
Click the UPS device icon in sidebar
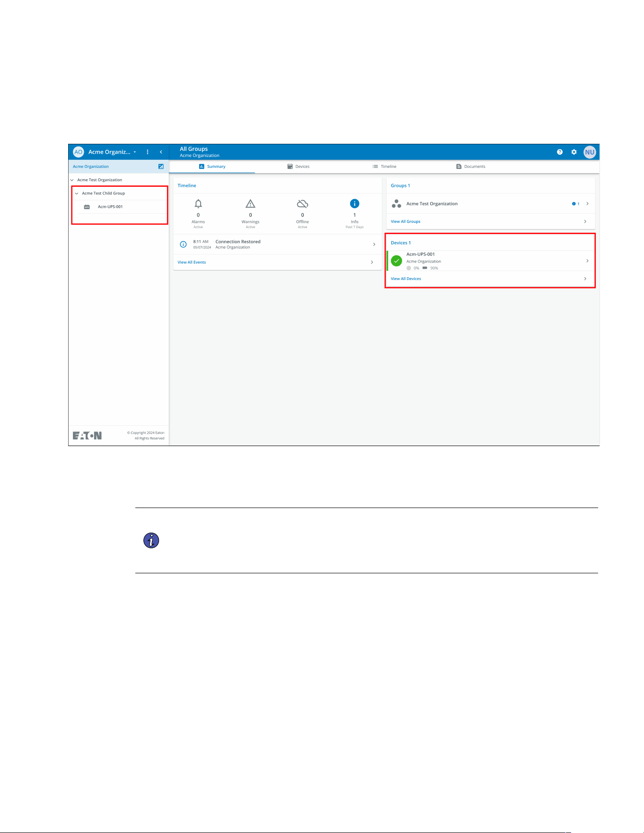click(x=87, y=207)
